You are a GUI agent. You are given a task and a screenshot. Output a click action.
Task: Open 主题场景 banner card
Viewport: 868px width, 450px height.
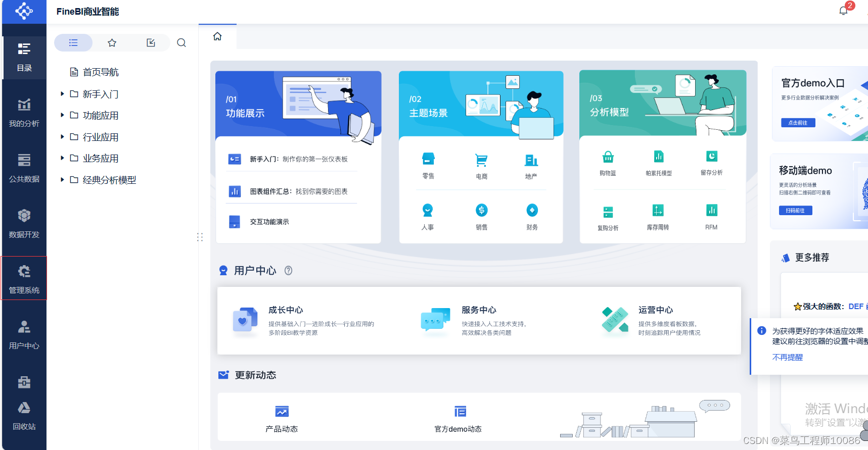(481, 104)
